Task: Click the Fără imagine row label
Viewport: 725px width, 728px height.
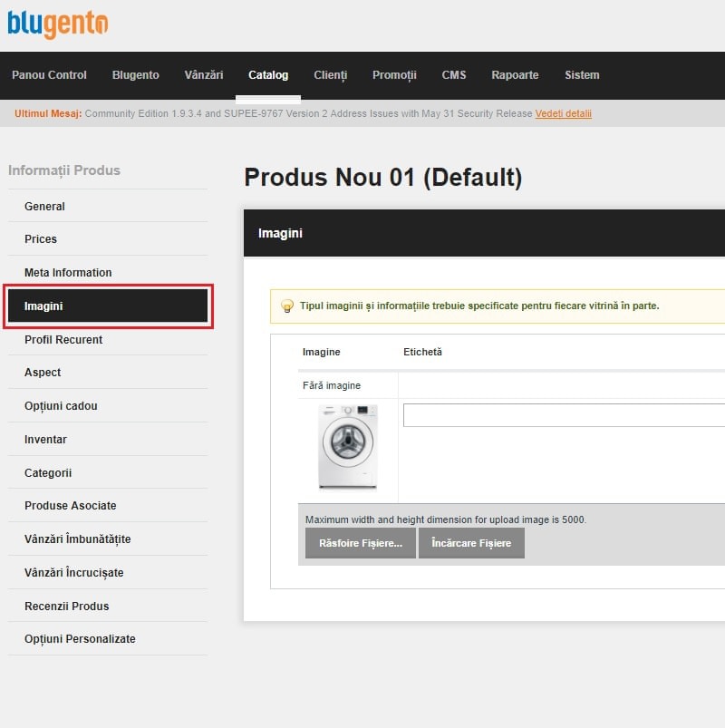Action: point(332,385)
